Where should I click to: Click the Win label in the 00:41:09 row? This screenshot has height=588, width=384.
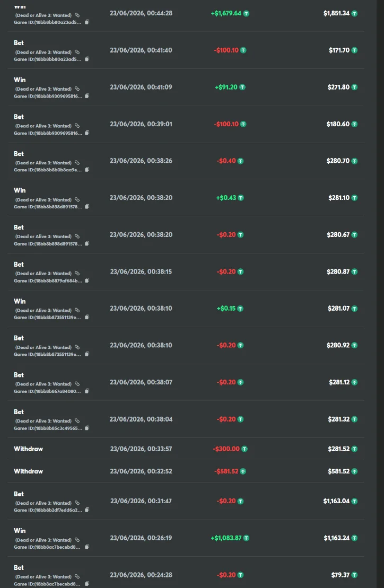(20, 80)
